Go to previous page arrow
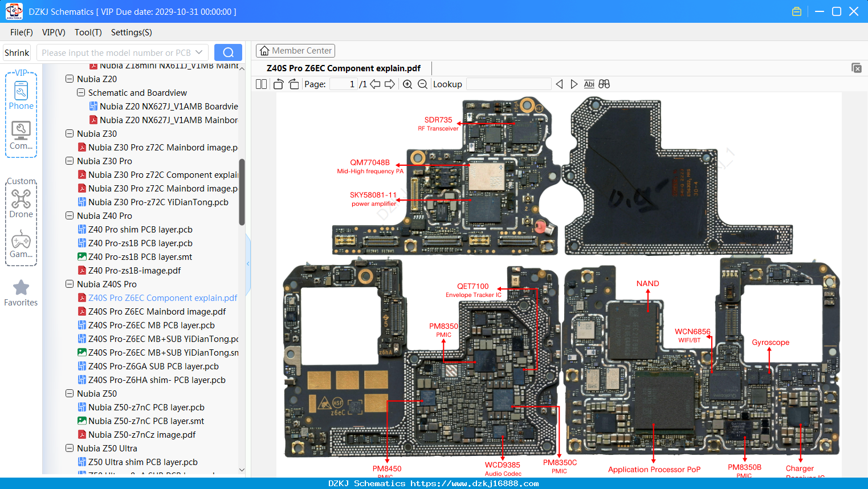 coord(375,84)
